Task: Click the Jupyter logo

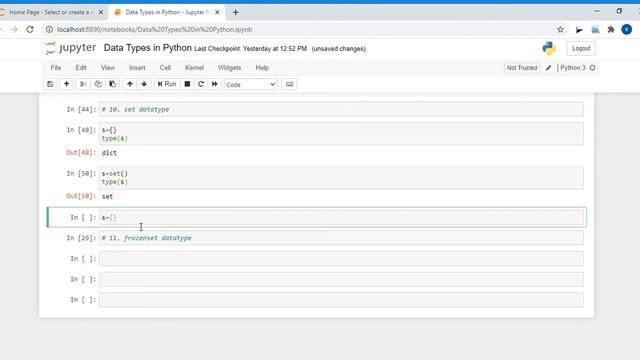Action: pyautogui.click(x=71, y=48)
